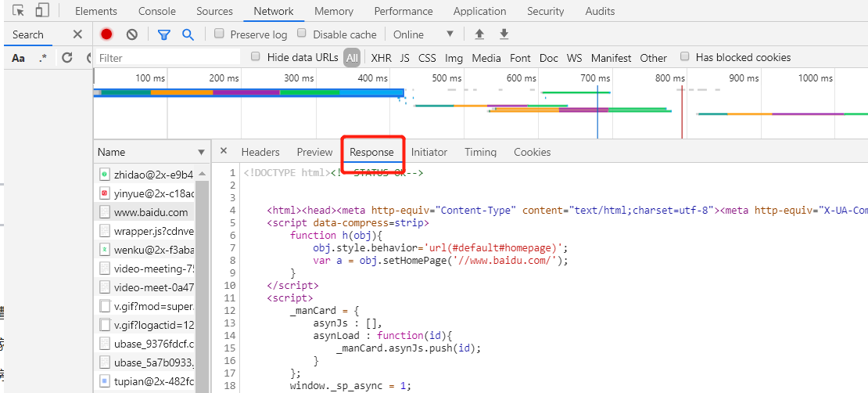Select the All filter type
Screen dimensions: 868x393
click(x=352, y=58)
